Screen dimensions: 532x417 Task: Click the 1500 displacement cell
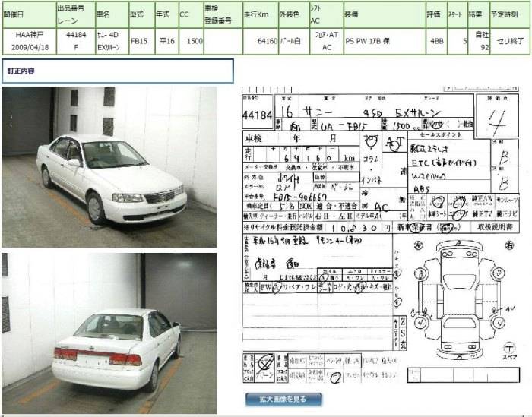coord(191,41)
